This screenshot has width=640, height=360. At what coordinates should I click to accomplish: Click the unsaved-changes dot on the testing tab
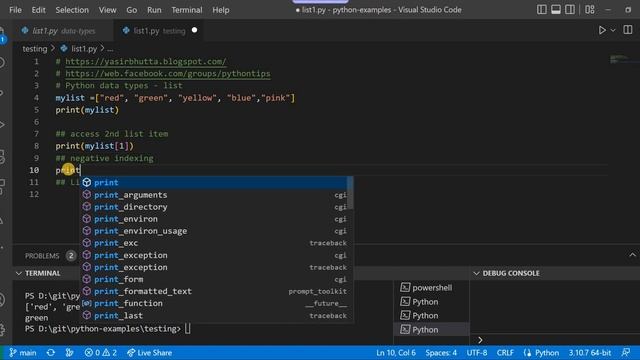point(194,30)
